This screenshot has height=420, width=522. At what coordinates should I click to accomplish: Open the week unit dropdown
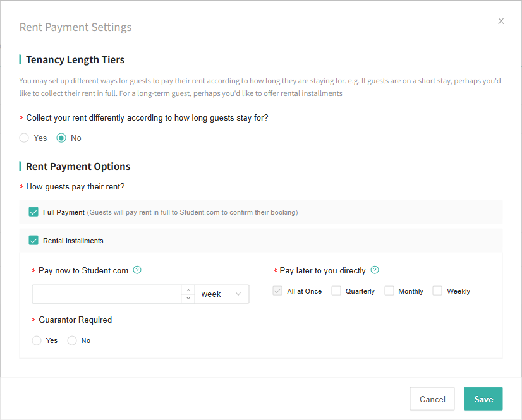221,294
